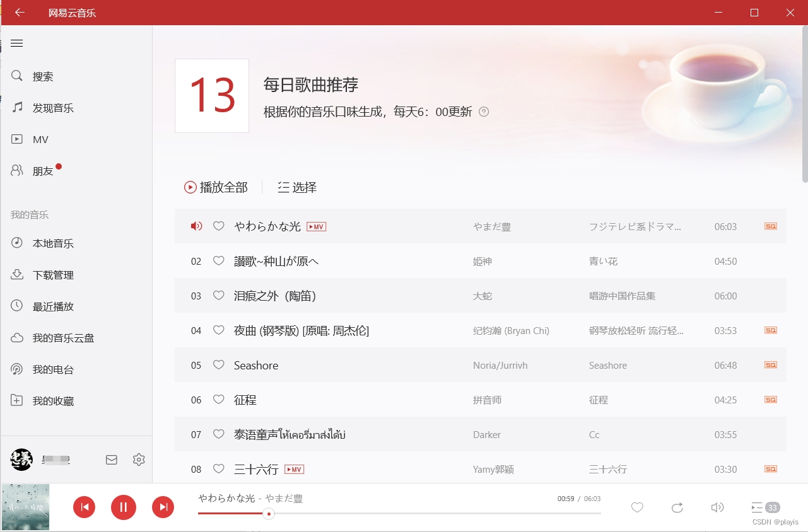Viewport: 808px width, 532px height.
Task: Like the song やわらかな光 in list
Action: (x=218, y=226)
